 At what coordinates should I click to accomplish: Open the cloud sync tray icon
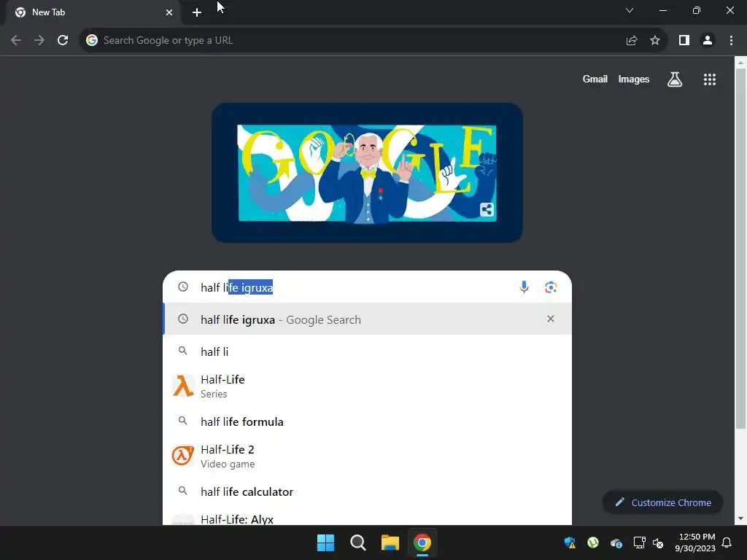click(x=616, y=542)
